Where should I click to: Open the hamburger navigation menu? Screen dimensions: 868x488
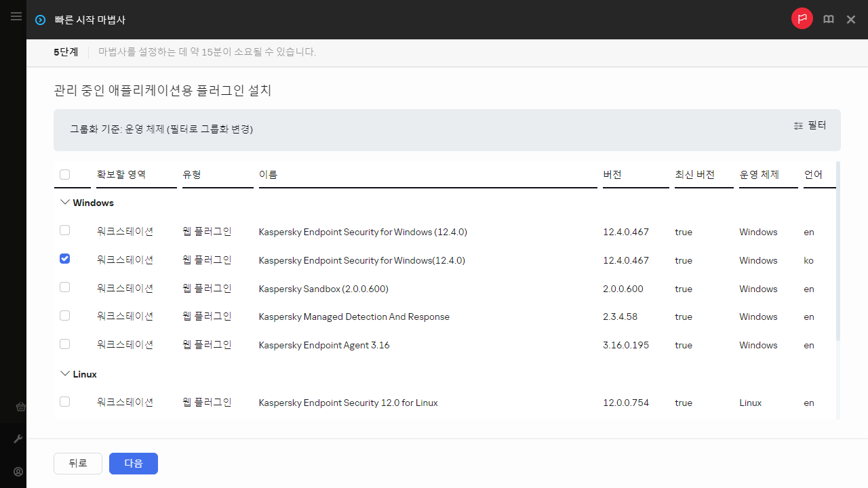(16, 17)
